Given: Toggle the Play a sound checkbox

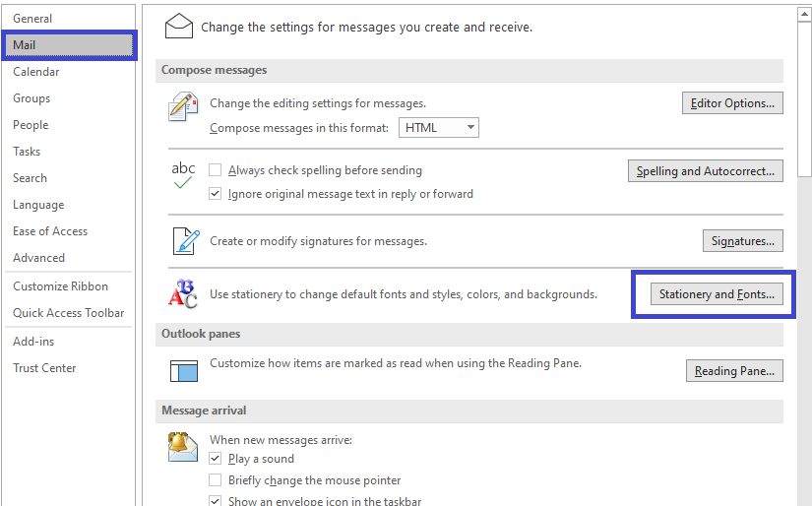Looking at the screenshot, I should (x=215, y=459).
